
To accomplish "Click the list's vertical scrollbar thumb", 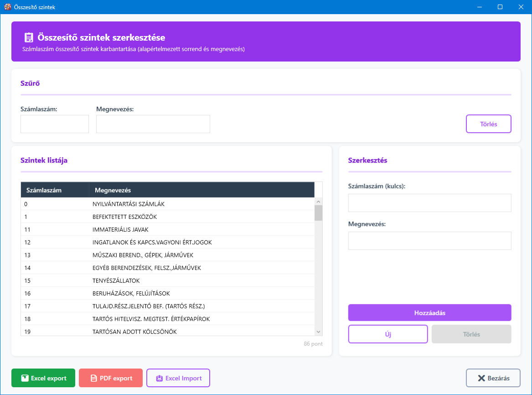I will (x=318, y=213).
